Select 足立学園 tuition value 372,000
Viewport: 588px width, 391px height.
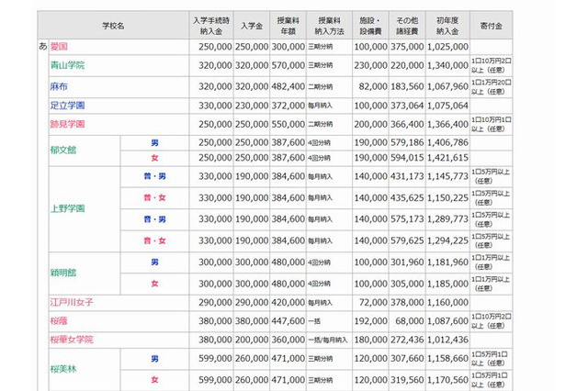click(x=288, y=106)
